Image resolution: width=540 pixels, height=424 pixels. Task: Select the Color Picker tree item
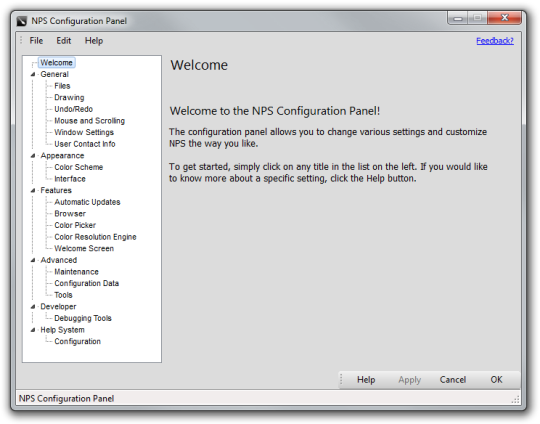(75, 225)
